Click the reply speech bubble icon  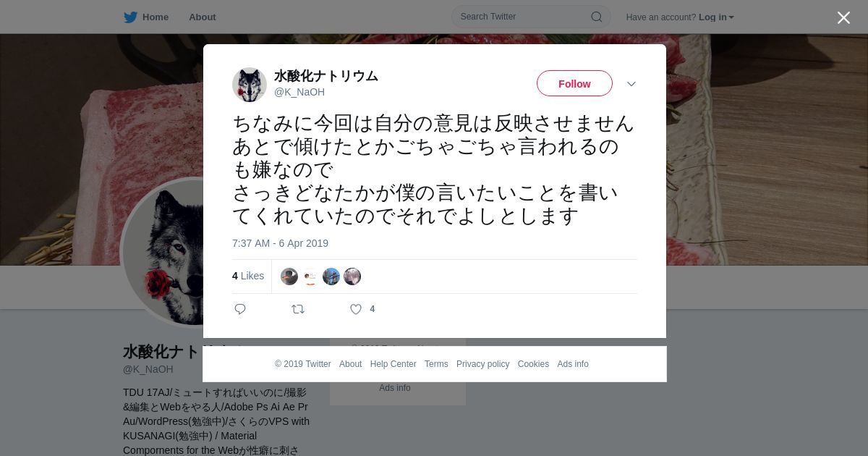240,309
